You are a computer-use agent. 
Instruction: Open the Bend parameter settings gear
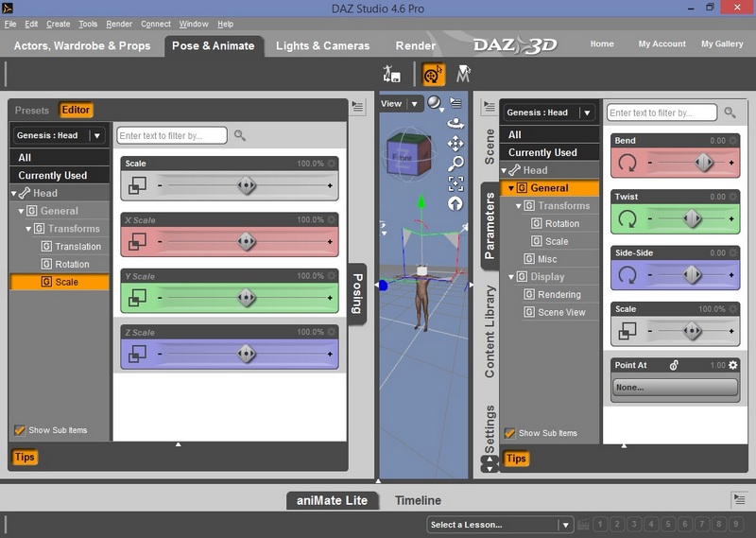pyautogui.click(x=733, y=141)
